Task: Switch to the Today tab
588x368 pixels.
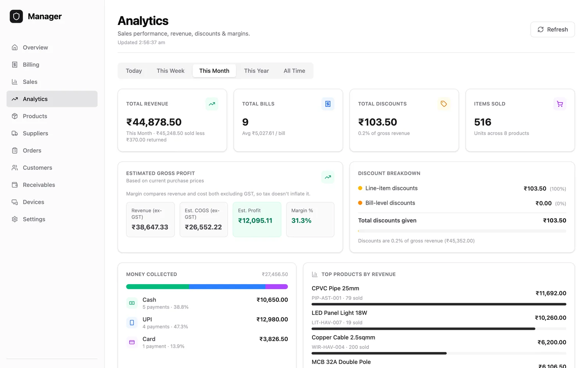Action: point(134,71)
